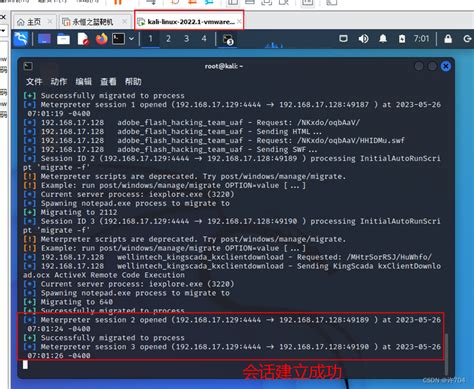The image size is (474, 389).
Task: Click 'Migrating to 2112' text
Action: point(79,212)
